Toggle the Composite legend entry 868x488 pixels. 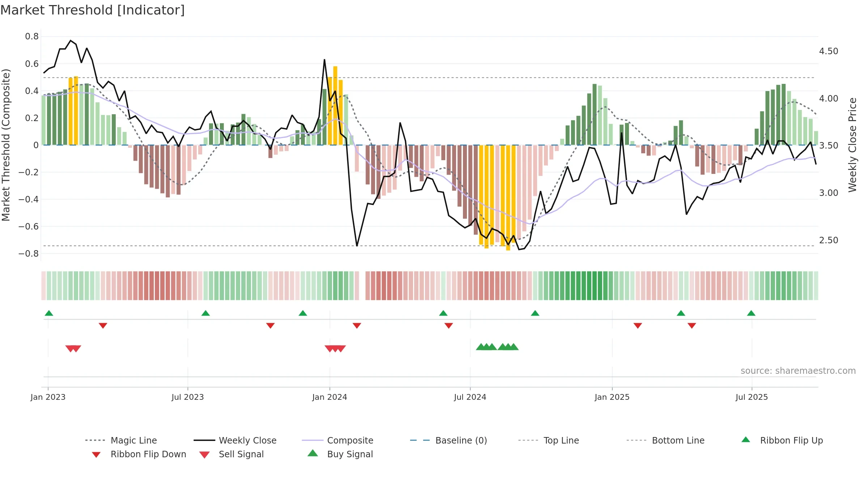coord(337,440)
